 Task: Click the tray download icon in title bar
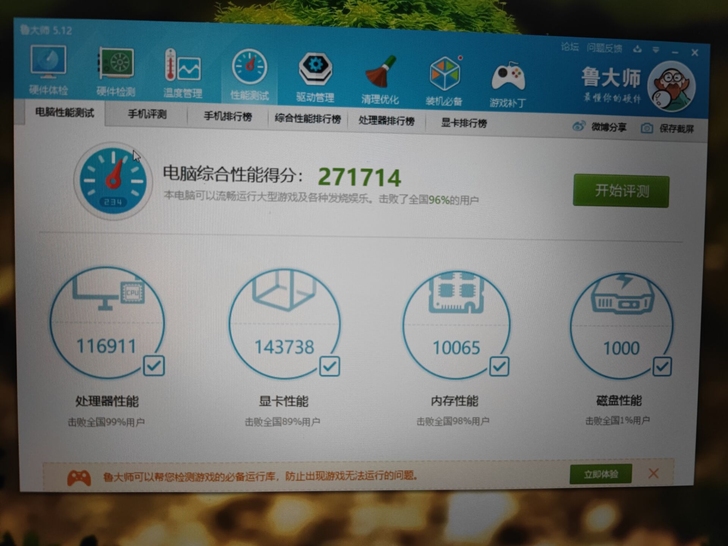(x=637, y=49)
